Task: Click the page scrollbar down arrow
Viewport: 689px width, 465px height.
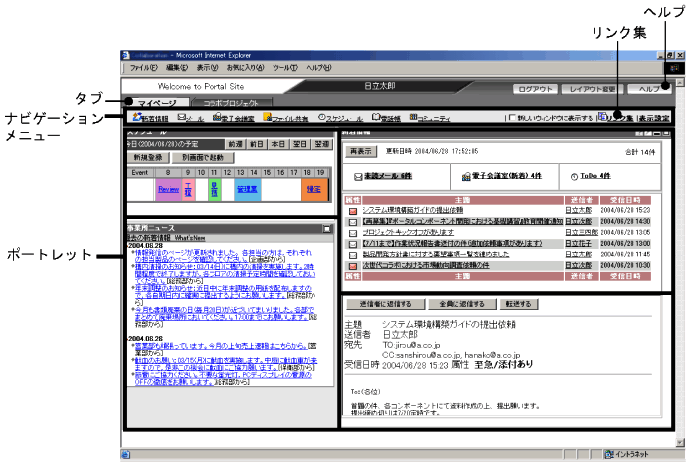Action: tap(680, 443)
